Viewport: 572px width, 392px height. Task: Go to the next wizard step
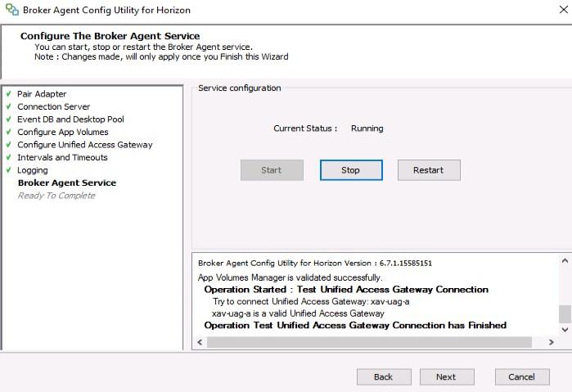coord(447,376)
